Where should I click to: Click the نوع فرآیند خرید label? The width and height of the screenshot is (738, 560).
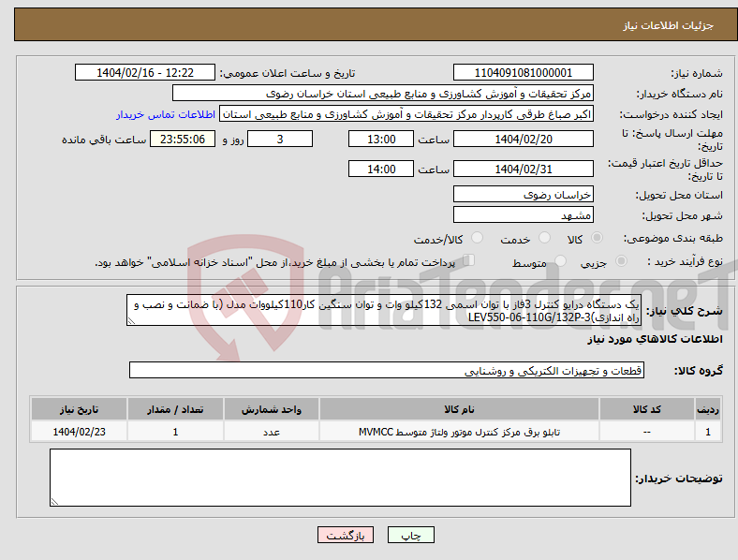click(x=685, y=261)
